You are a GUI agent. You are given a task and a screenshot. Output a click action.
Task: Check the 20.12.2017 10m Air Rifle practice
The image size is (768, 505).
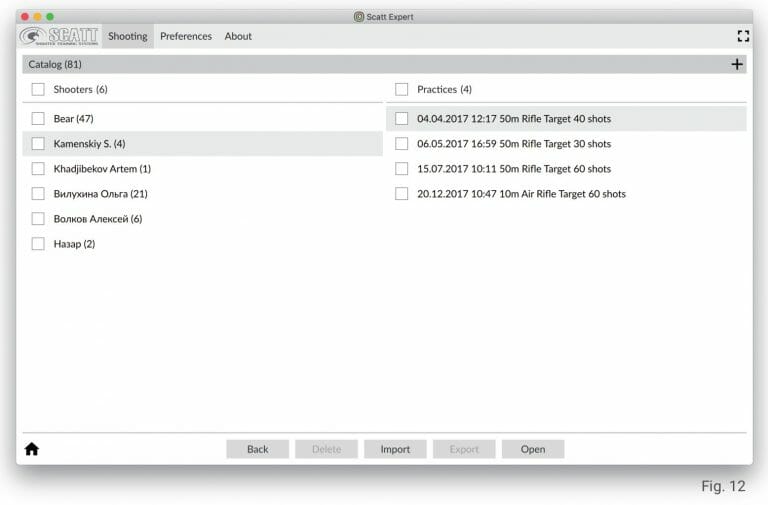(402, 194)
